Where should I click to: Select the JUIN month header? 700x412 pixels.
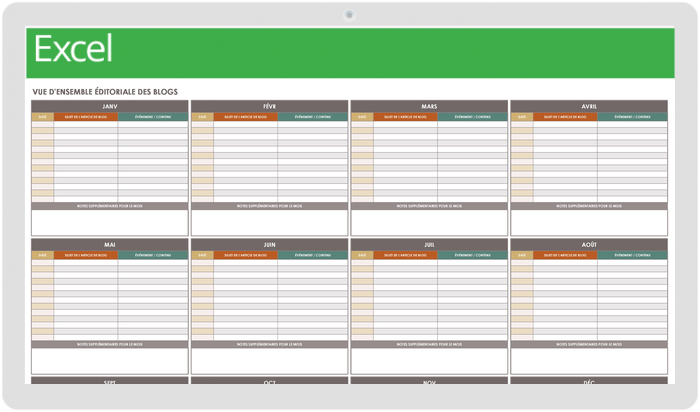(270, 245)
